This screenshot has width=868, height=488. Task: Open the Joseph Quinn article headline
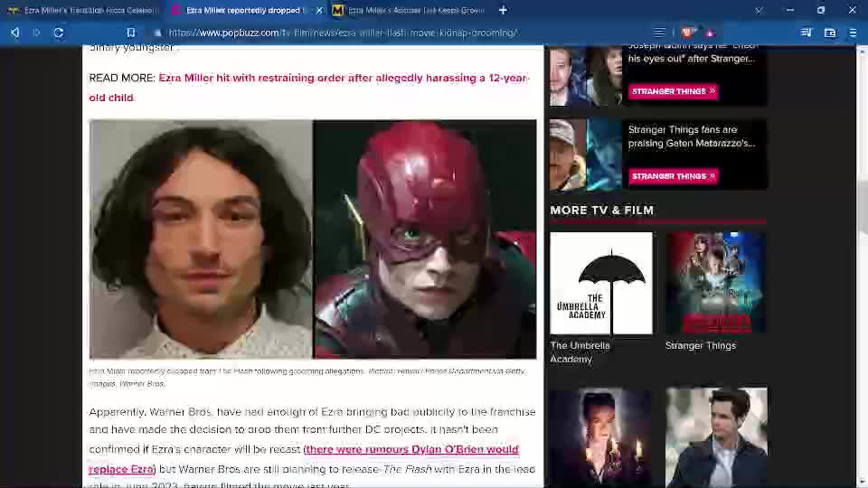(x=692, y=52)
